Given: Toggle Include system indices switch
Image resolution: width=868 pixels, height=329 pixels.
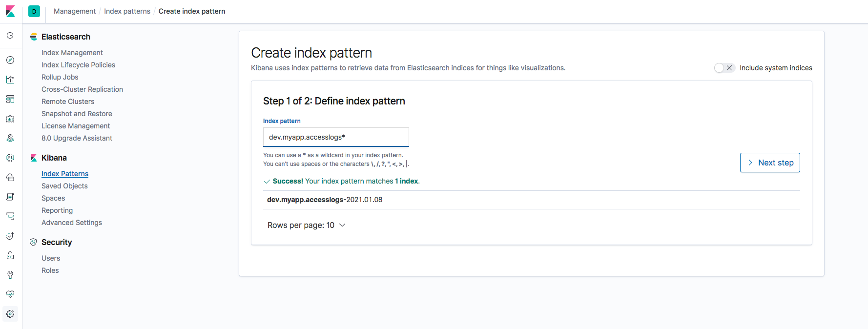Looking at the screenshot, I should [724, 68].
